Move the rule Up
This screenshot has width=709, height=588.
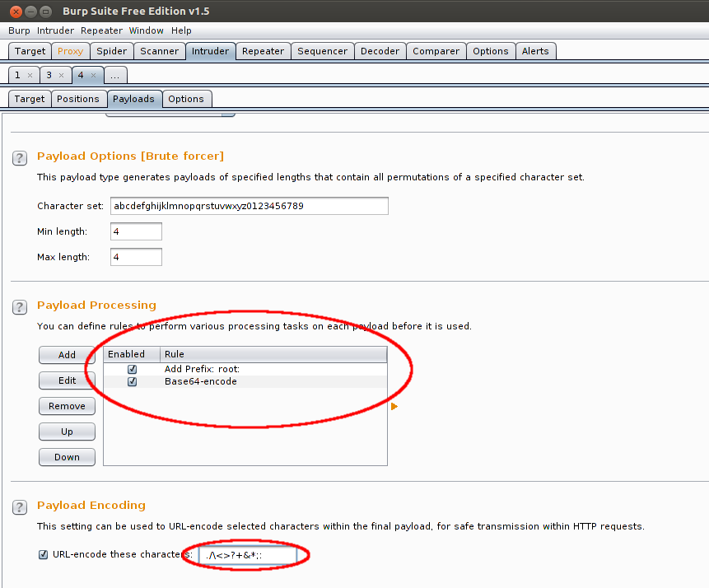tap(67, 432)
